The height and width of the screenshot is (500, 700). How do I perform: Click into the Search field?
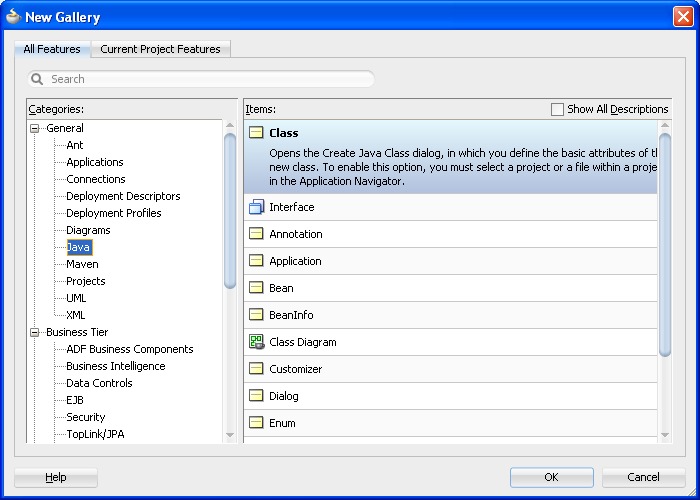tap(210, 79)
